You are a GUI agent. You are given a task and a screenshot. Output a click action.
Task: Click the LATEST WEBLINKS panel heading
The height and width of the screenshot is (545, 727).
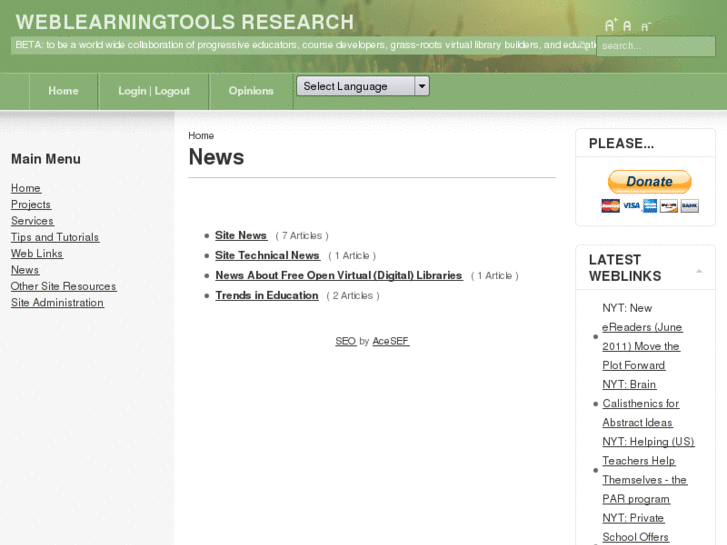pyautogui.click(x=625, y=268)
